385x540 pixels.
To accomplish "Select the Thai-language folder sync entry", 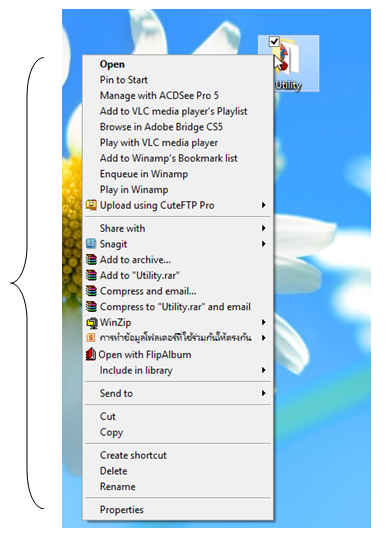I will [x=178, y=338].
